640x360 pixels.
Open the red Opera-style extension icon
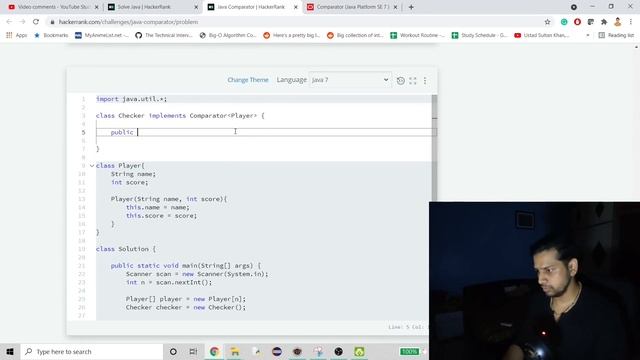tap(577, 22)
